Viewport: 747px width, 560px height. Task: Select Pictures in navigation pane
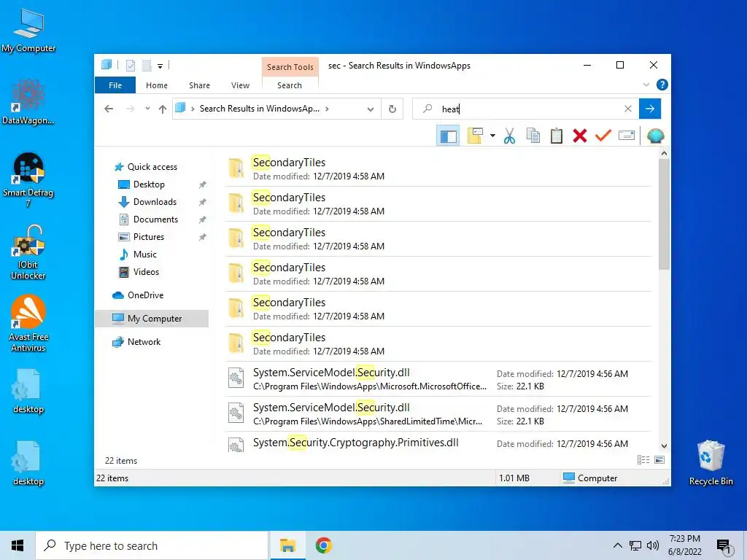148,237
